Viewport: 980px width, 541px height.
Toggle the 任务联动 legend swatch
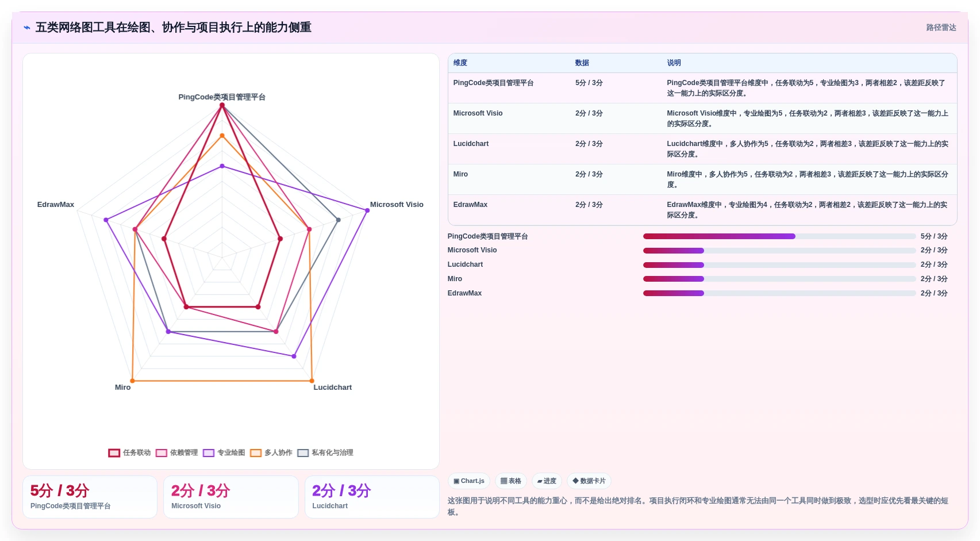[x=114, y=453]
